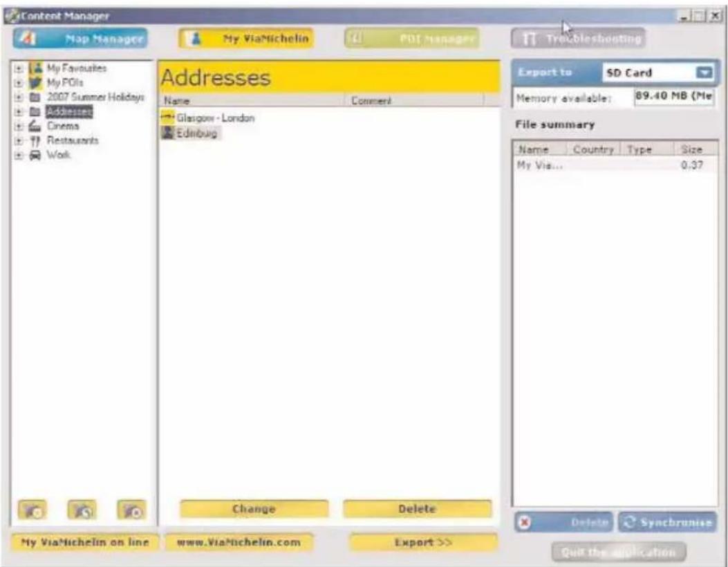Open the Map Manager tab

pyautogui.click(x=80, y=39)
